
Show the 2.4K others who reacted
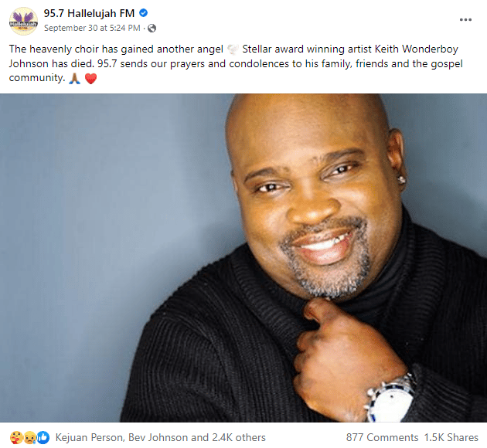pos(239,437)
